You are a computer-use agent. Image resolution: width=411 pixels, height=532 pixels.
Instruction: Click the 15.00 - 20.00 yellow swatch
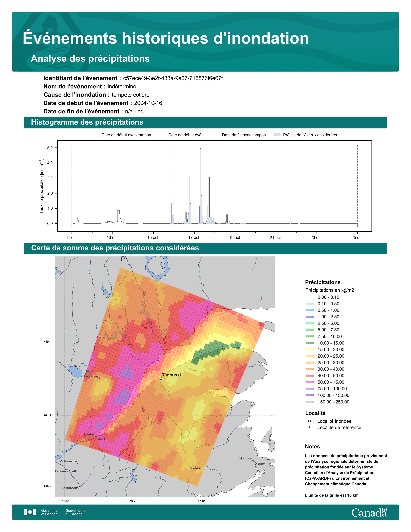pyautogui.click(x=309, y=350)
